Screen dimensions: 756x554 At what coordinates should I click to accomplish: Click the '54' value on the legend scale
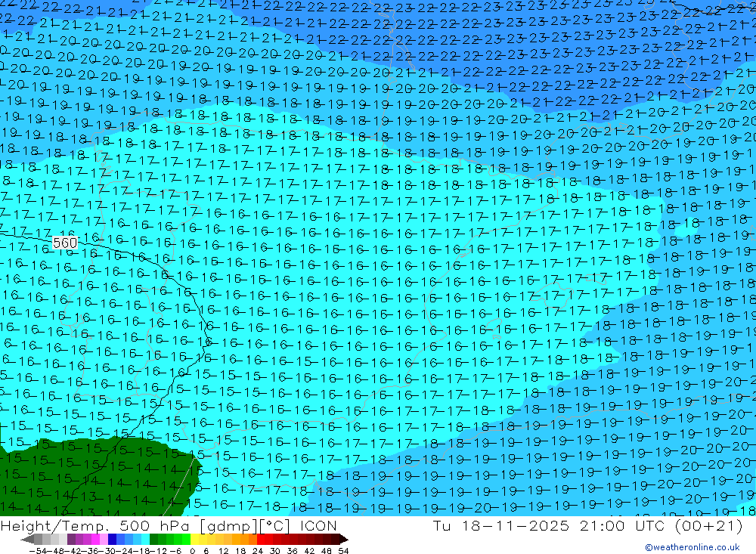pyautogui.click(x=343, y=551)
